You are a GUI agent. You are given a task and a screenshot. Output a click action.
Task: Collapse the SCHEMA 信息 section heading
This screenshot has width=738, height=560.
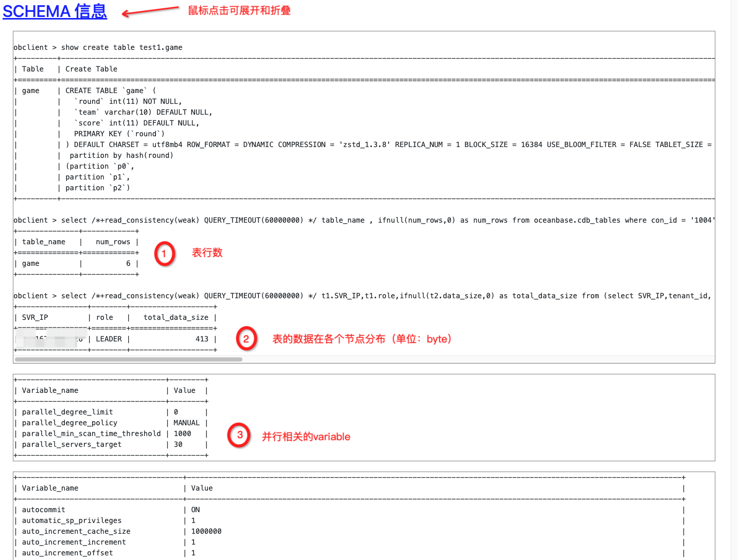pyautogui.click(x=55, y=11)
